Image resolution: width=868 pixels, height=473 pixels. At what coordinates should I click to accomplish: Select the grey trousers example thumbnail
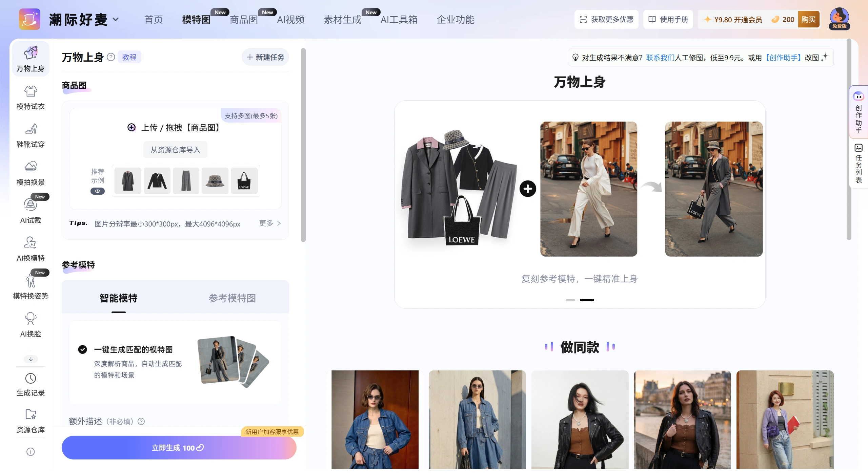(186, 181)
